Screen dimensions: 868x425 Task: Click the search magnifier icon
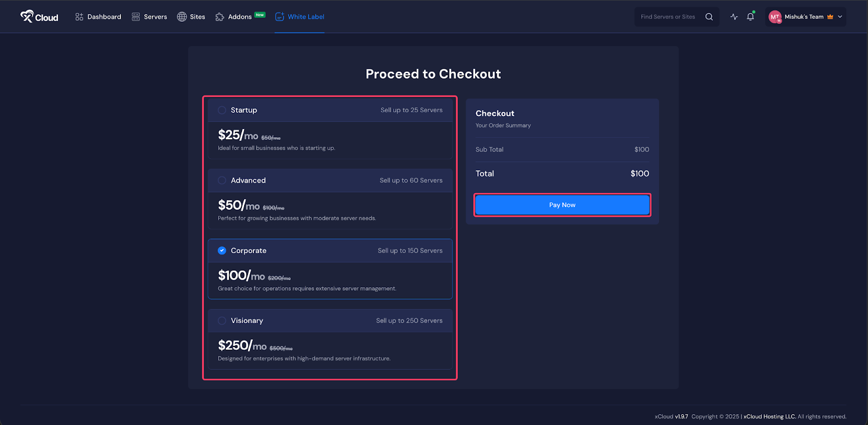click(x=709, y=17)
